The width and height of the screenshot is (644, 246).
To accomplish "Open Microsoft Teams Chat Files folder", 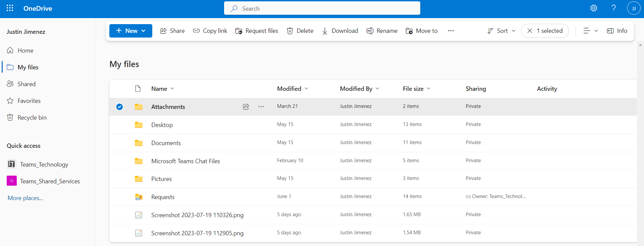I will click(185, 161).
